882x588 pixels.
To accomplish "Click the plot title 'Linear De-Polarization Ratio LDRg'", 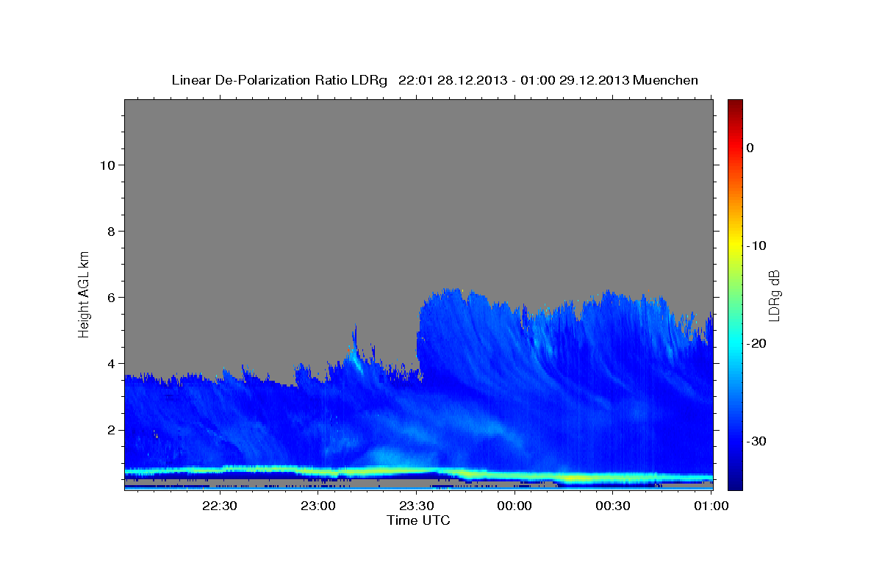I will 279,80.
